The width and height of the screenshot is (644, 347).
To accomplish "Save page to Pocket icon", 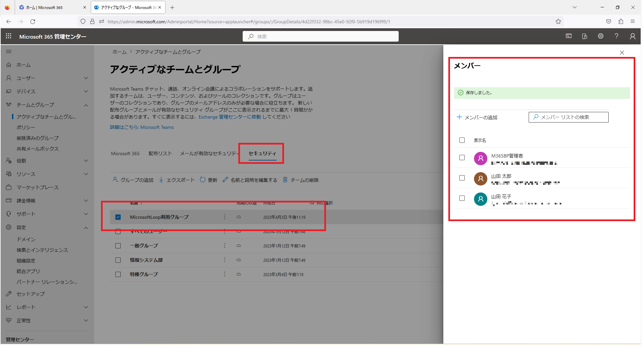I will [609, 22].
